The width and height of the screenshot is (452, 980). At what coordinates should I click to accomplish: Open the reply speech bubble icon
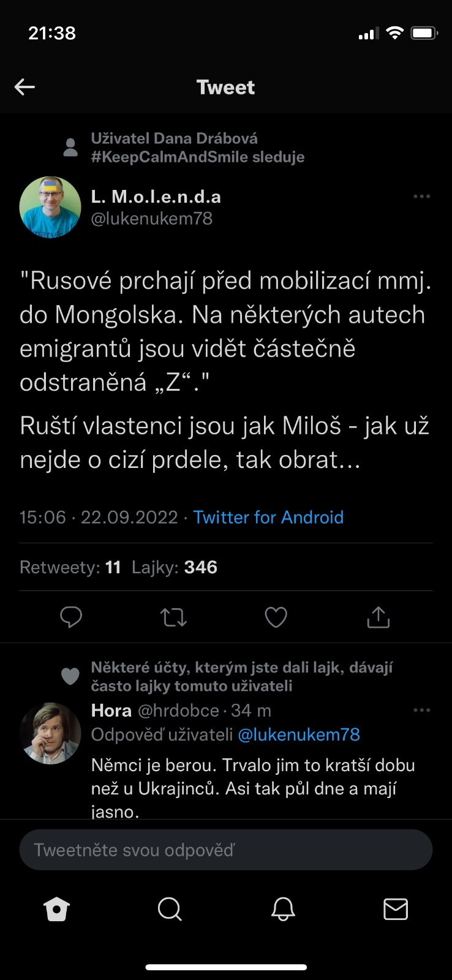point(71,617)
